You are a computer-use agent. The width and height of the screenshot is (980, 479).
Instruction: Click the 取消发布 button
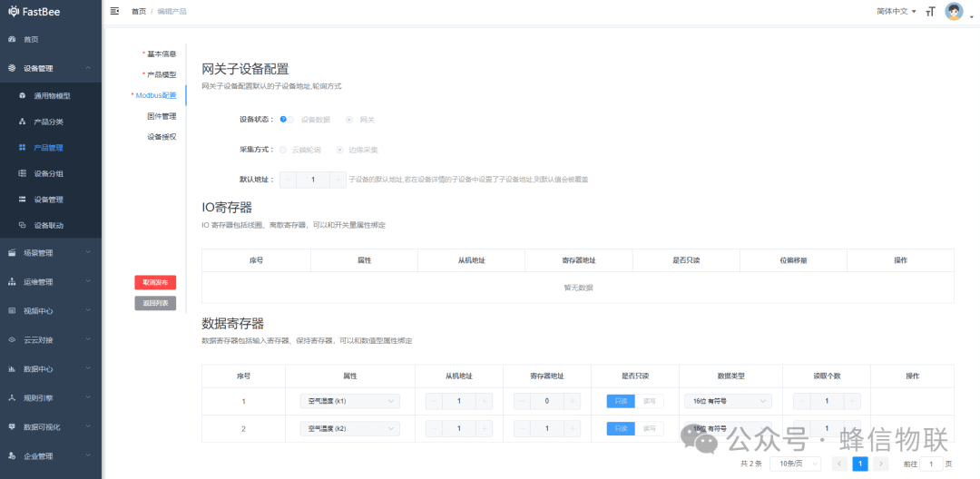point(156,282)
